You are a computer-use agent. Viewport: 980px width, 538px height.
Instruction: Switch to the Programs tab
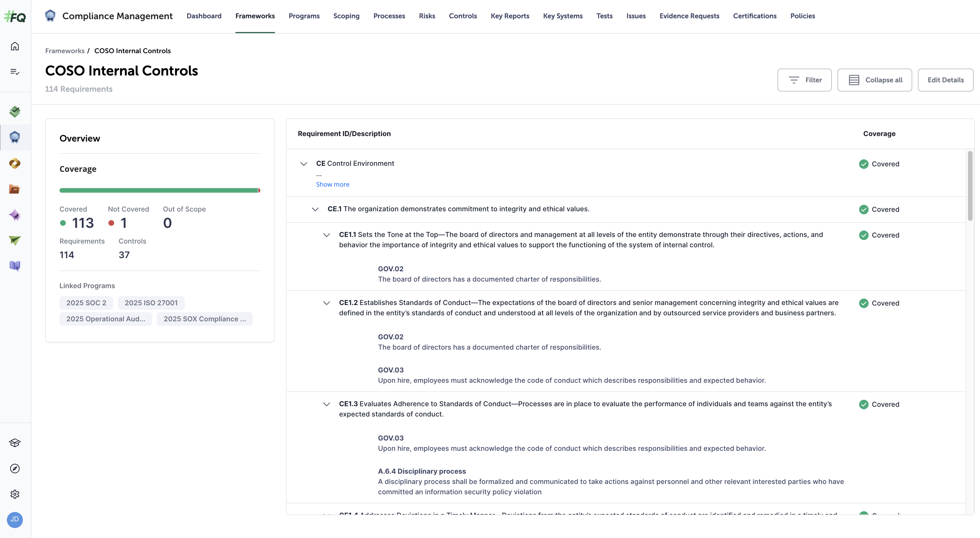[x=304, y=16]
